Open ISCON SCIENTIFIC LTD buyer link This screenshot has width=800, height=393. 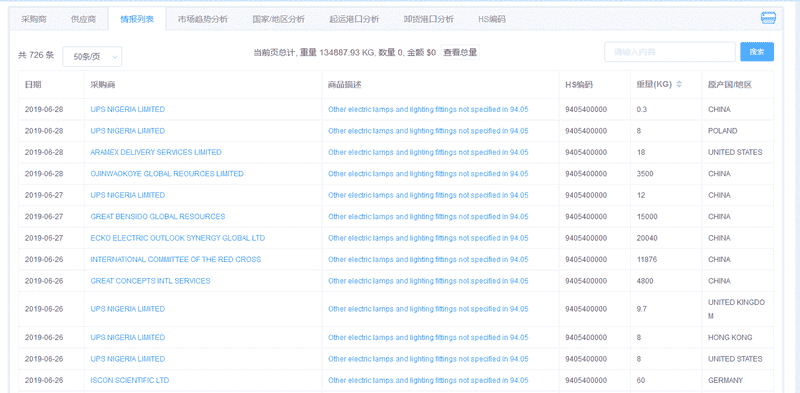(x=130, y=380)
